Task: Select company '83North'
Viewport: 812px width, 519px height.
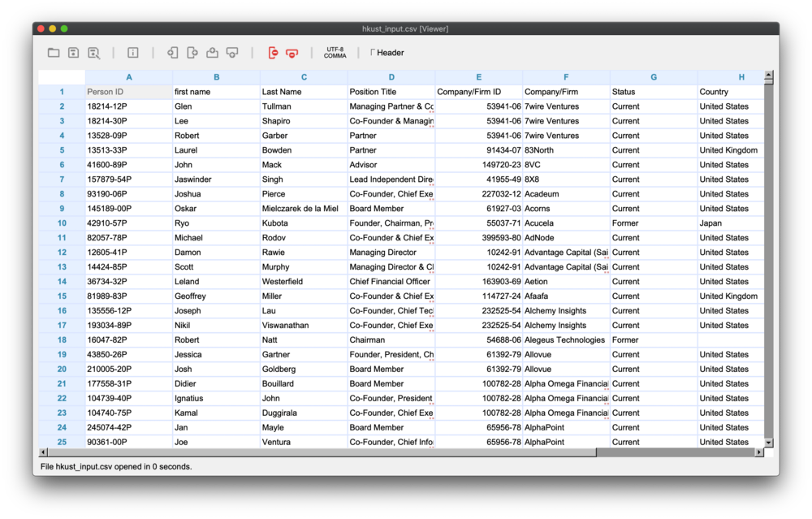Action: 566,150
